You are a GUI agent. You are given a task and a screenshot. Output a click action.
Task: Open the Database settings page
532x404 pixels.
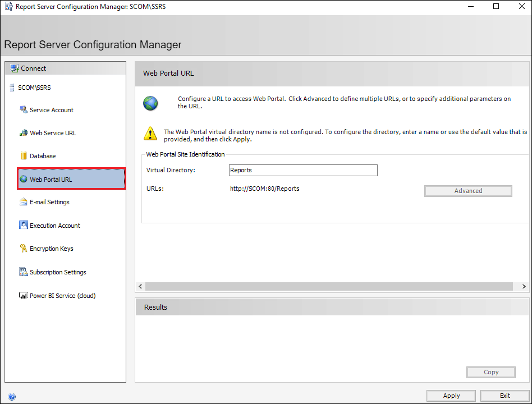coord(43,156)
